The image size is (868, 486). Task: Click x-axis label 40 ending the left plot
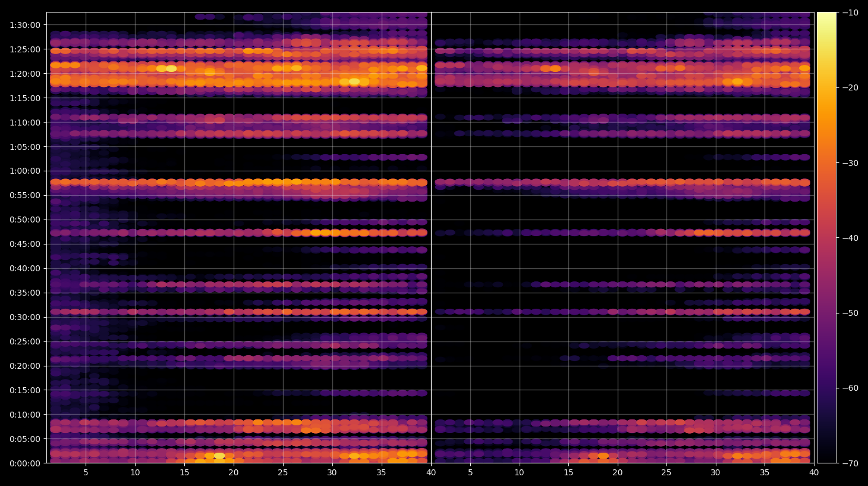point(430,473)
